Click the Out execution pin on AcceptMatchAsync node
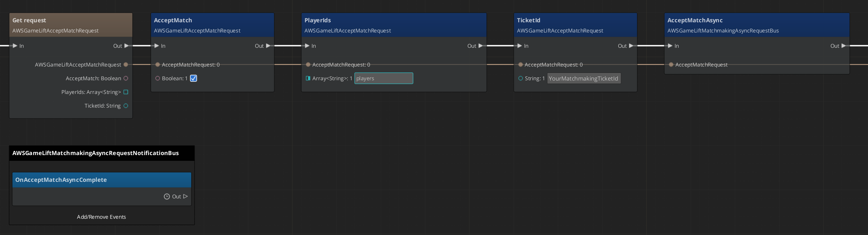This screenshot has height=235, width=868. coord(843,46)
